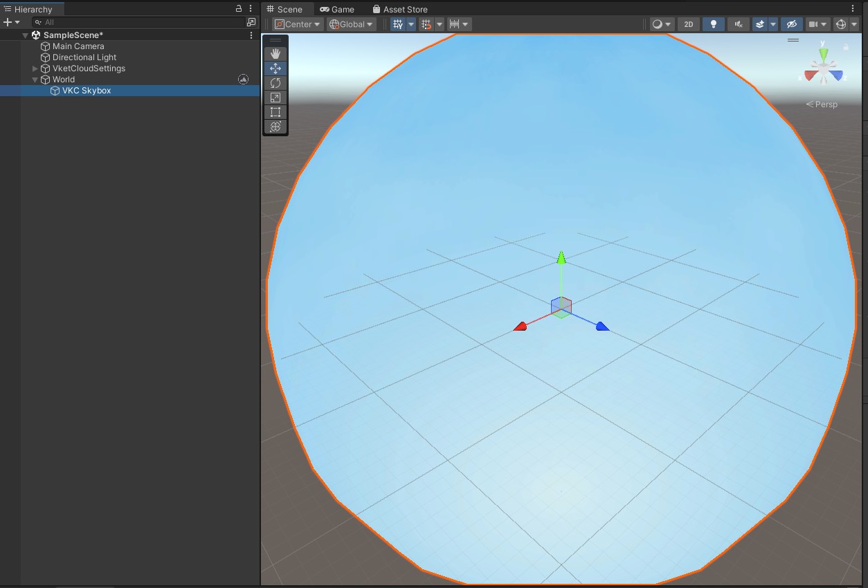Unmute scene view audio
The image size is (868, 588).
pyautogui.click(x=738, y=24)
